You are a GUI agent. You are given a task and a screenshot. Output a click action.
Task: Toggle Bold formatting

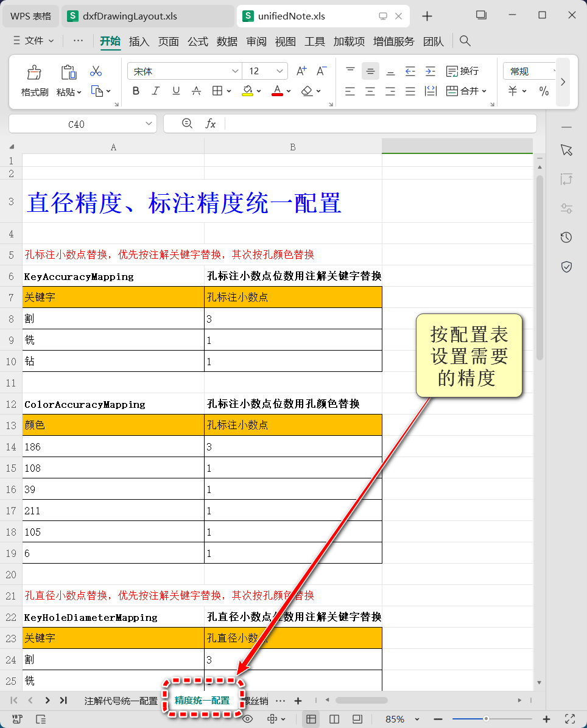(x=136, y=91)
